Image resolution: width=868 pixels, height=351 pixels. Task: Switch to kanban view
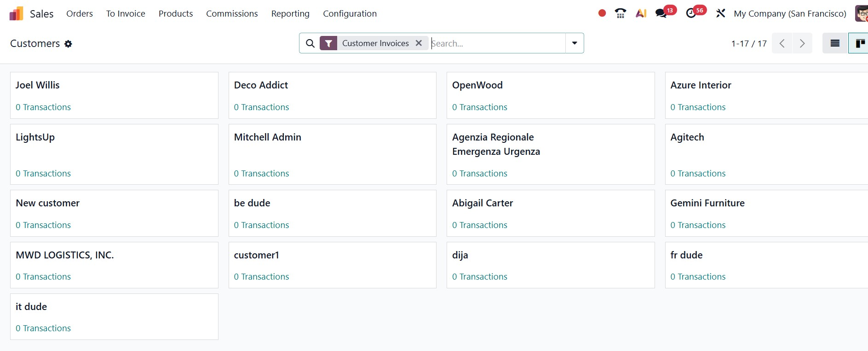click(x=859, y=43)
